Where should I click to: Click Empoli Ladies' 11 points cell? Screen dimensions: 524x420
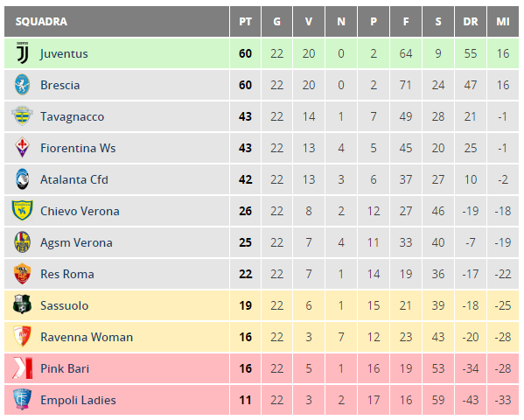pos(245,400)
